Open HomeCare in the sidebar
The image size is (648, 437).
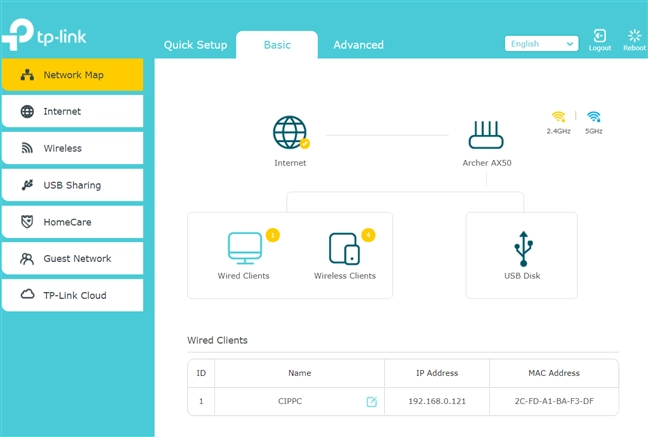[73, 222]
